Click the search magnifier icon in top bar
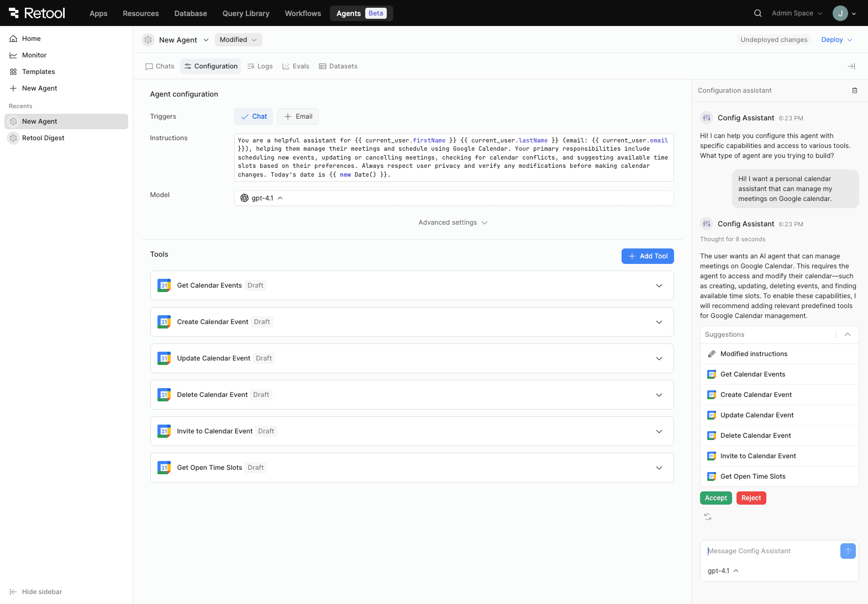The width and height of the screenshot is (868, 604). pos(757,13)
